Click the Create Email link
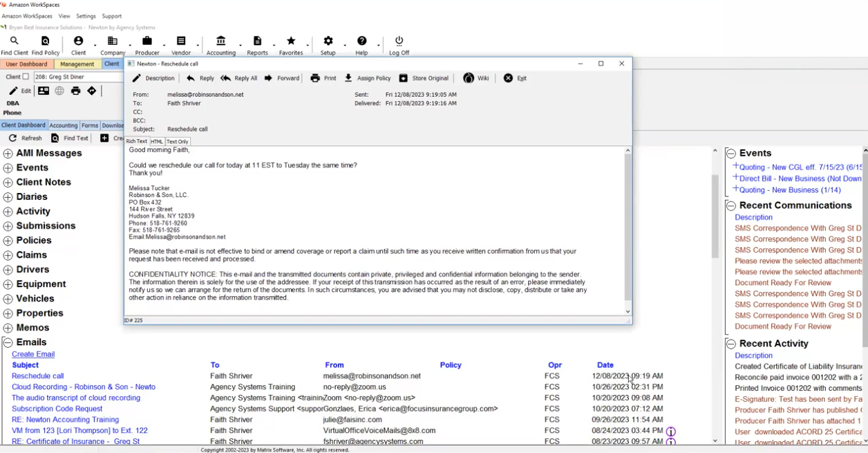The image size is (868, 453). pyautogui.click(x=33, y=354)
